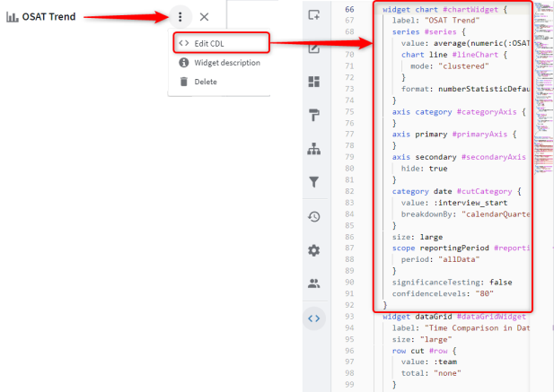Open the dashboard layout icon in sidebar

pos(313,82)
